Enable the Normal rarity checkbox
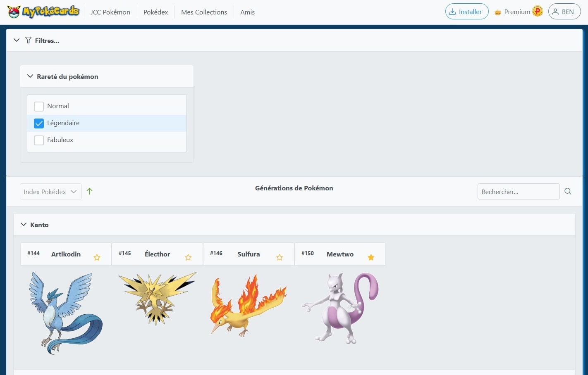Screen dimensions: 588x375 (38, 106)
